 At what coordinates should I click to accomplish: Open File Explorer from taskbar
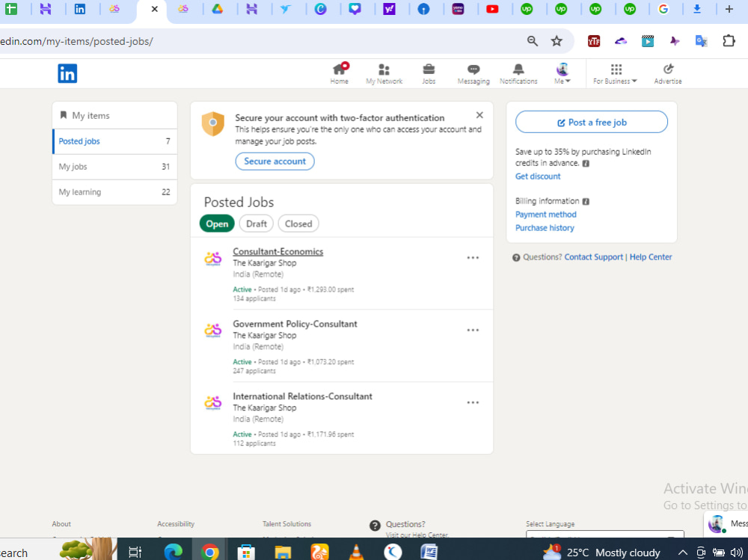coord(283,553)
